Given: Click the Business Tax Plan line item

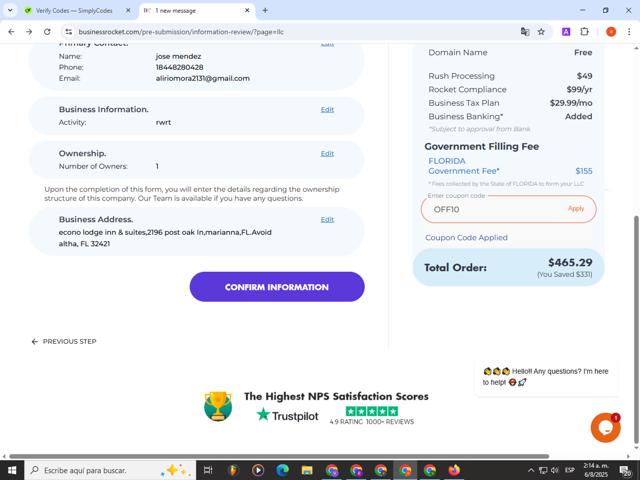Looking at the screenshot, I should coord(510,103).
